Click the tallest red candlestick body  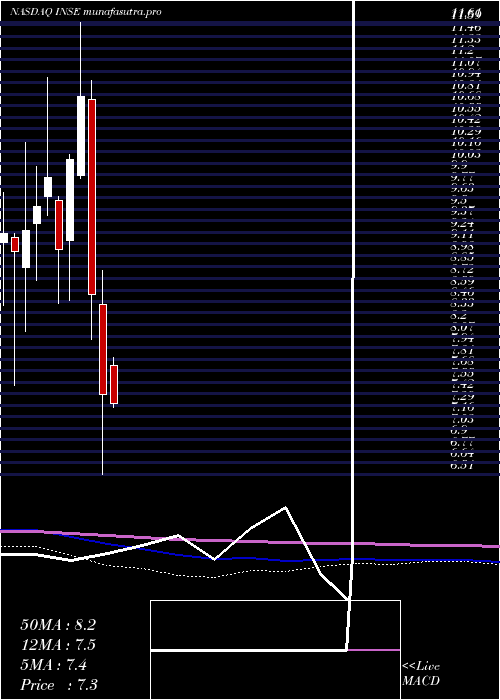[92, 197]
